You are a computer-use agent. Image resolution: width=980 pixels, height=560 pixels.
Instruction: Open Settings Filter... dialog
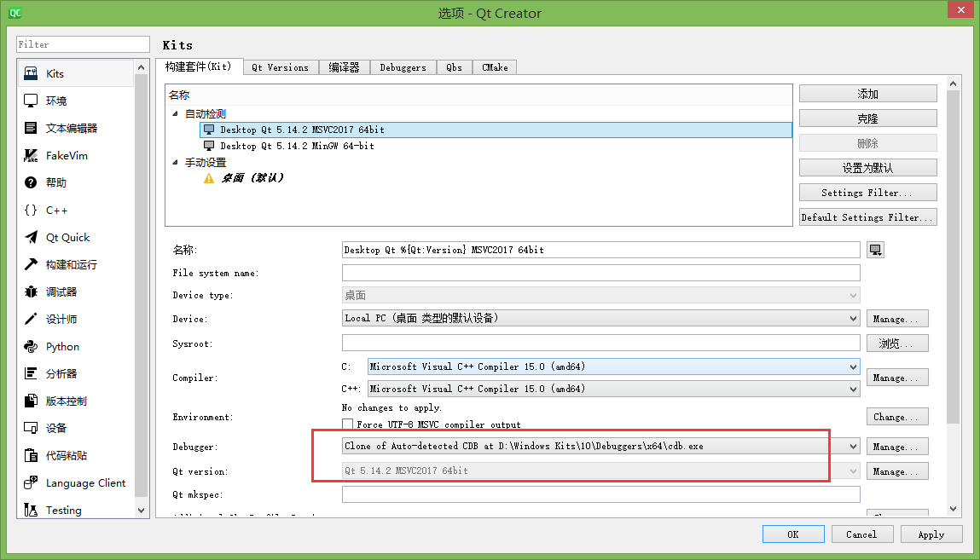coord(867,193)
